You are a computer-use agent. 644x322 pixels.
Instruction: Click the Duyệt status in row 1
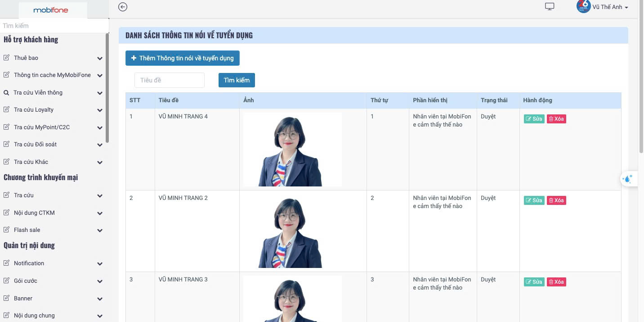(488, 116)
